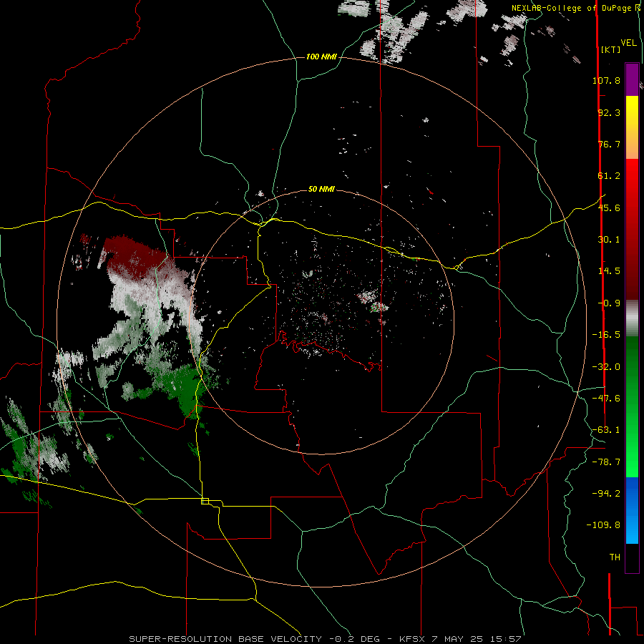Click the TH threshold label
The width and height of the screenshot is (644, 644).
[x=615, y=557]
